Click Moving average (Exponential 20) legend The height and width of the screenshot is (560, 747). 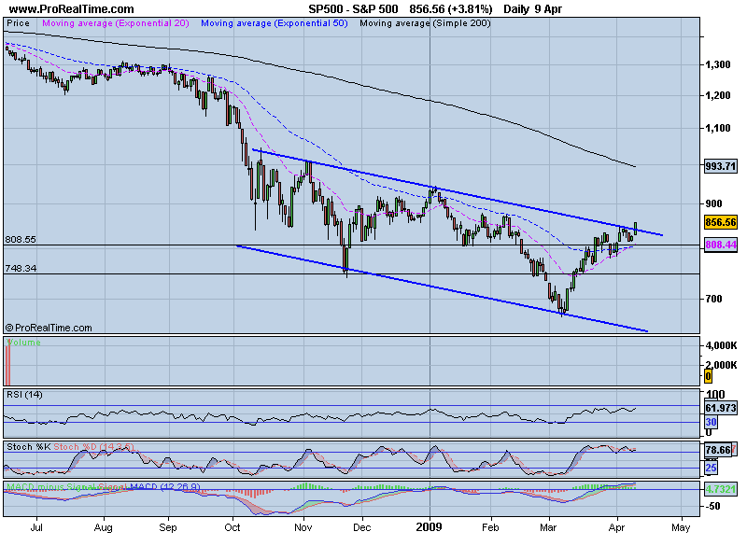point(116,23)
